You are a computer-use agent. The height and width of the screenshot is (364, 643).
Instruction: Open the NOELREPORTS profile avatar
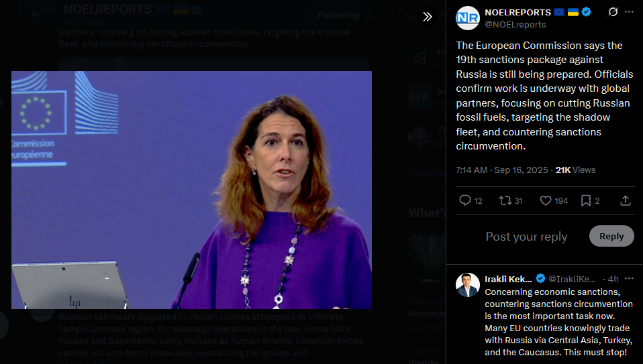click(468, 18)
